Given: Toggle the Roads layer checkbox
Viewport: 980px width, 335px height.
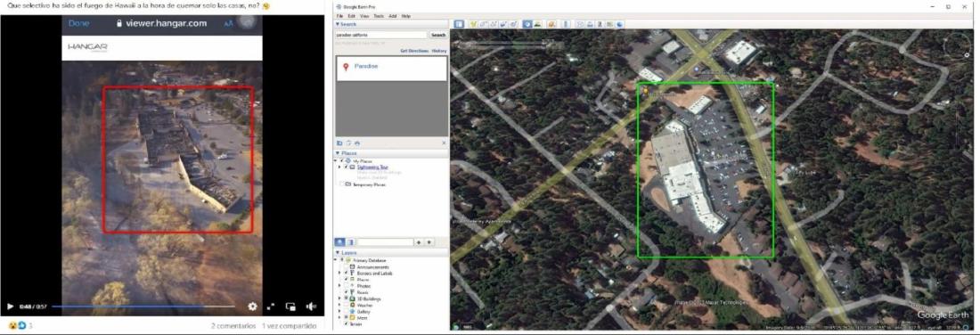Looking at the screenshot, I should pos(347,292).
